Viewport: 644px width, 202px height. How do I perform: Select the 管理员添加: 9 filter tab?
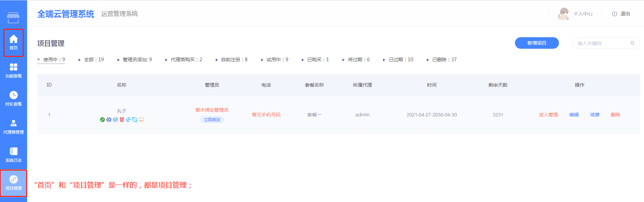(134, 60)
